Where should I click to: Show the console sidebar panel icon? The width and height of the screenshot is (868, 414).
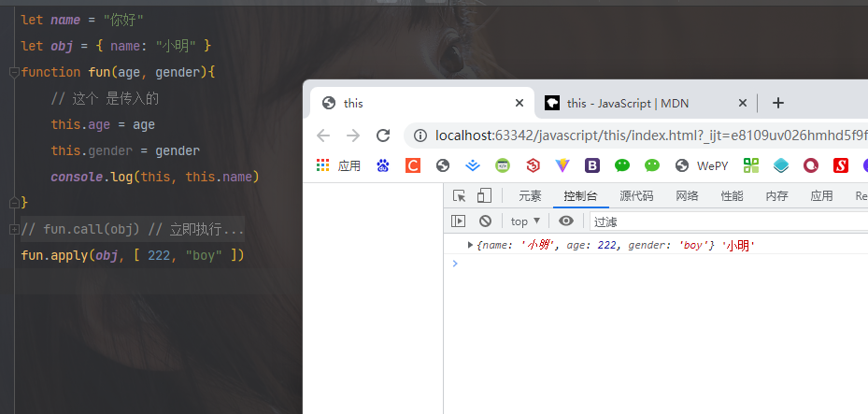pos(459,221)
